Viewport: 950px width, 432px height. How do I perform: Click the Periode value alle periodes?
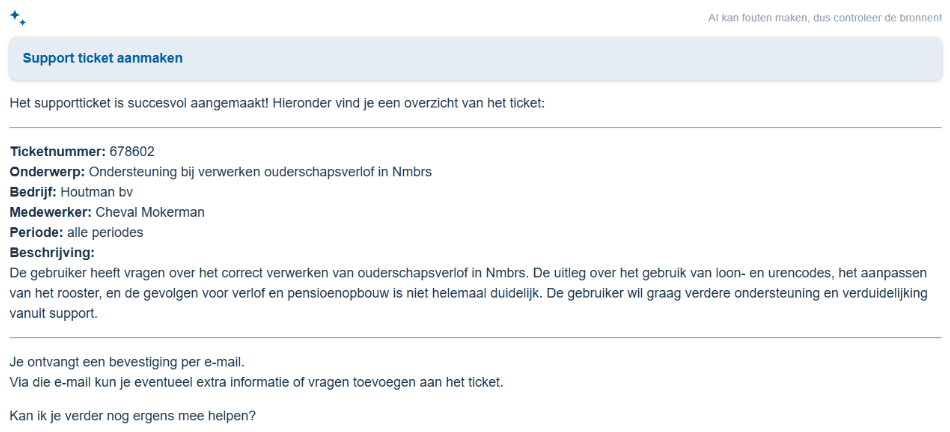105,233
